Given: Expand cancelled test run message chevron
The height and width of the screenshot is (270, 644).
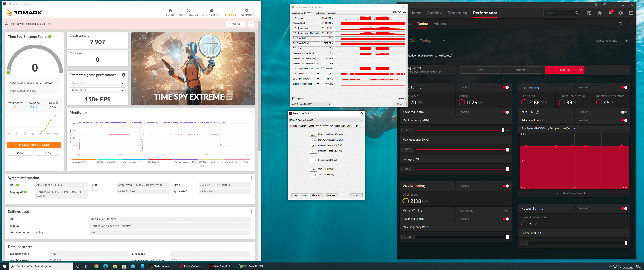Looking at the screenshot, I should coord(49,24).
